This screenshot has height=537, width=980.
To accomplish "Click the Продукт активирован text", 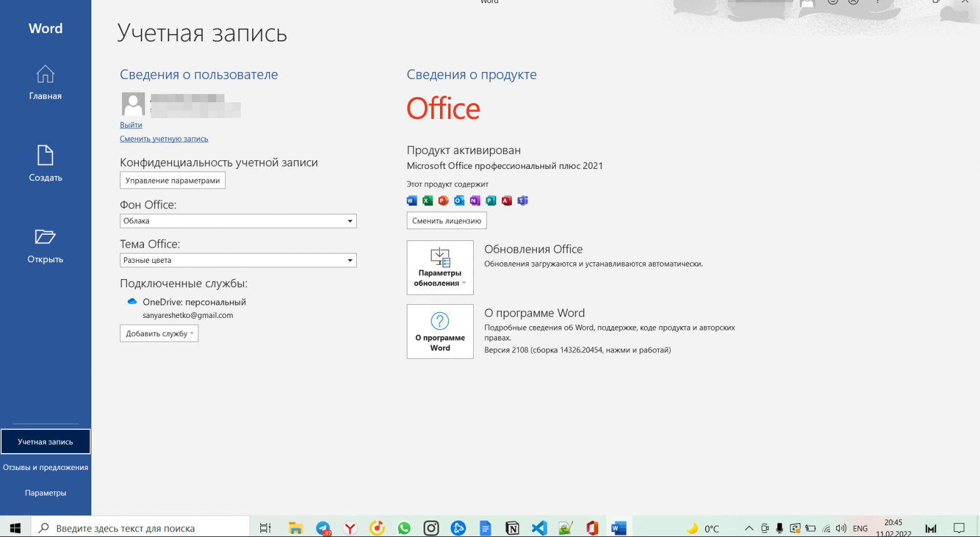I will [x=464, y=150].
